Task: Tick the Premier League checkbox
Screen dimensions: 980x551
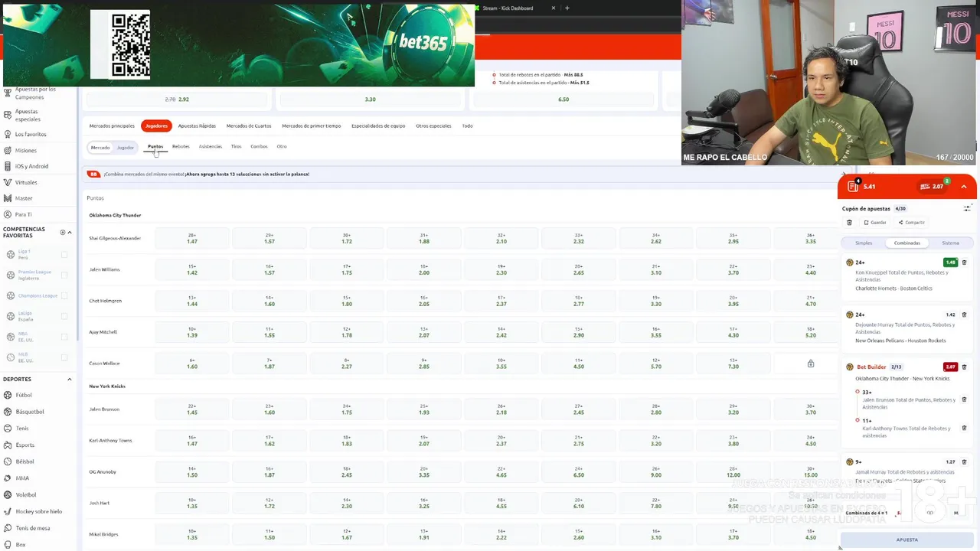Action: click(x=64, y=275)
